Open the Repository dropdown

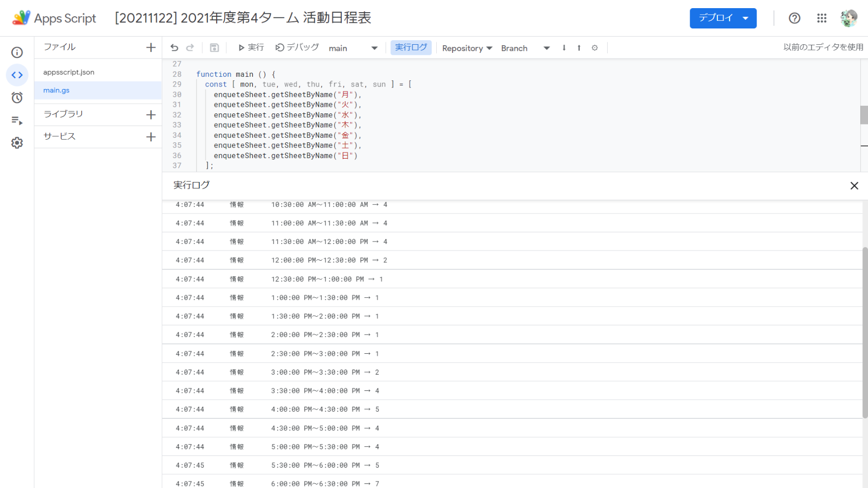click(467, 48)
